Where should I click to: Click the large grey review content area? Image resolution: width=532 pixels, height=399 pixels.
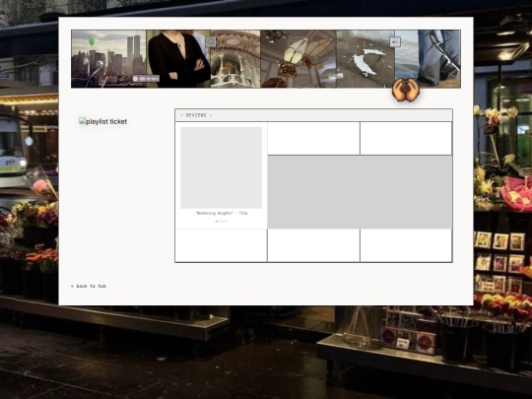(x=360, y=192)
